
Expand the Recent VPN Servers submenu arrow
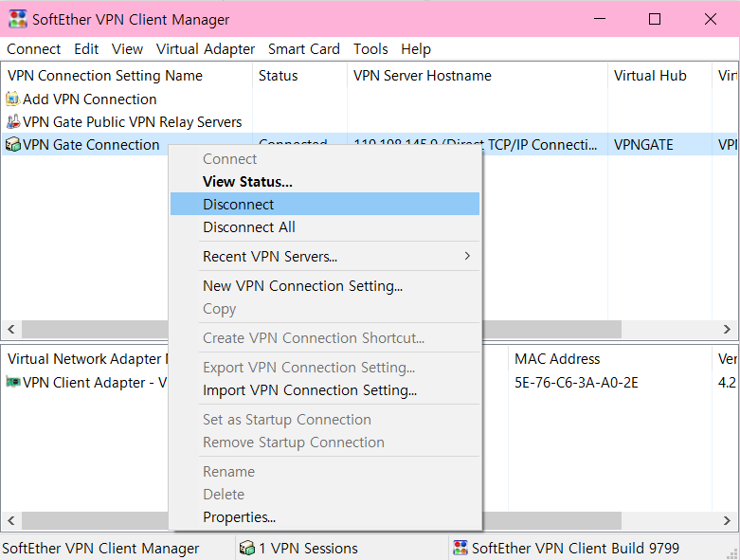467,256
